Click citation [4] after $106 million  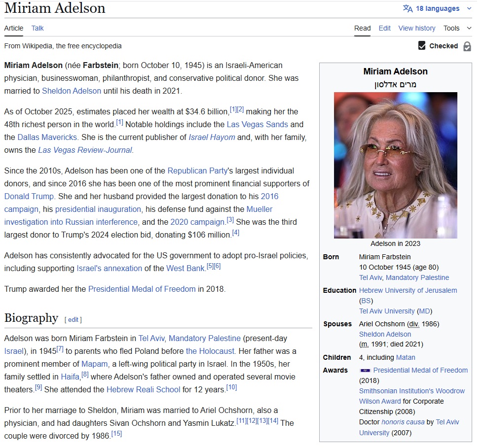[x=236, y=233]
